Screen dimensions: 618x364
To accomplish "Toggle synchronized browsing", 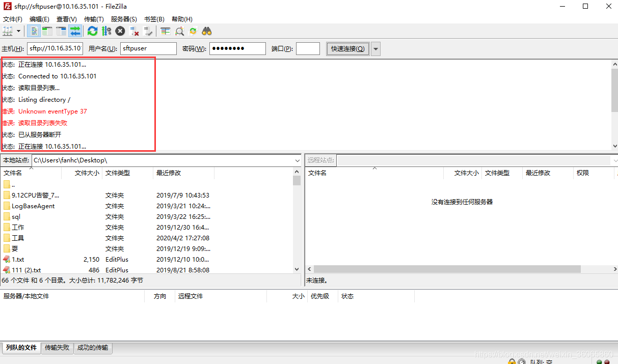I will coord(193,31).
